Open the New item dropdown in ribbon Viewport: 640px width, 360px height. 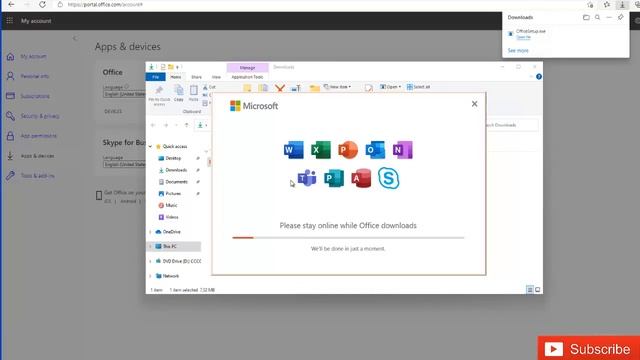(337, 87)
